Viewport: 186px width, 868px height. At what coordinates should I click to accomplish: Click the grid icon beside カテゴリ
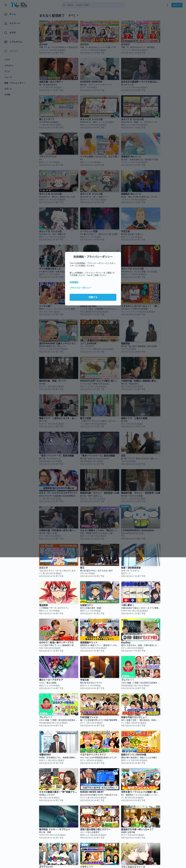tap(6, 51)
